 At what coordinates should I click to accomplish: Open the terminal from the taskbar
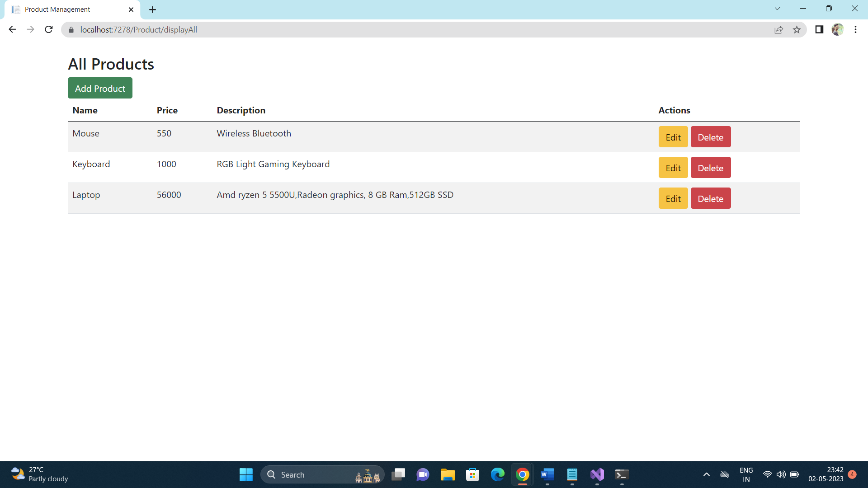coord(622,474)
